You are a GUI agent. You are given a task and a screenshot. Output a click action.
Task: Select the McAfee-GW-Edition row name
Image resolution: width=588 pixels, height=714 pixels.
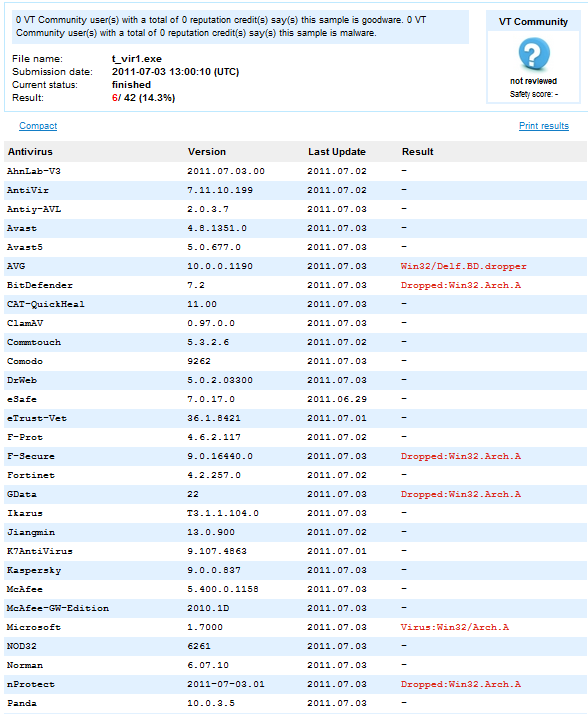[58, 608]
